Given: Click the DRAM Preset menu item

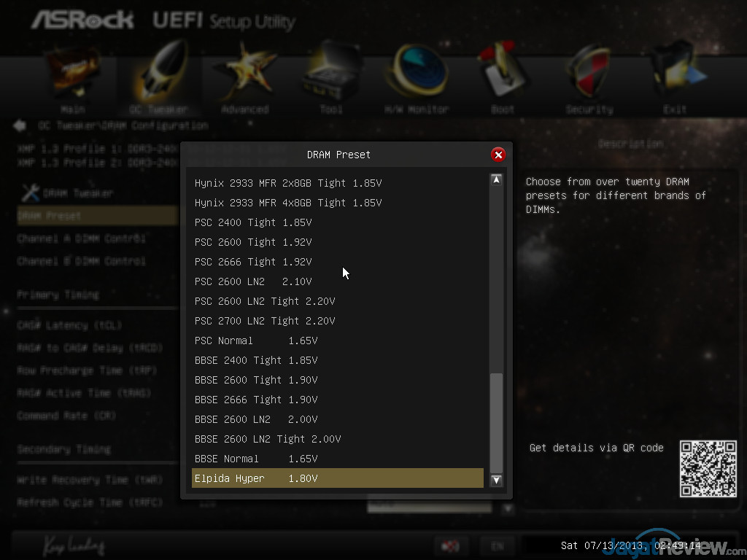Looking at the screenshot, I should pyautogui.click(x=98, y=216).
